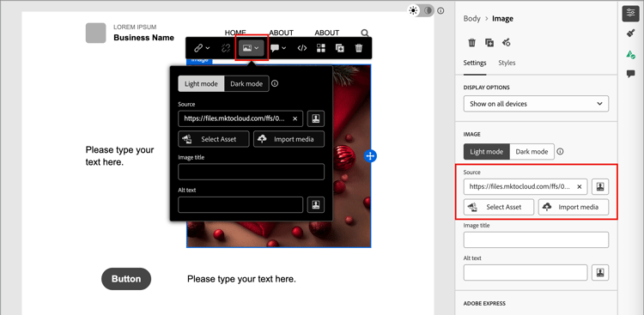This screenshot has width=644, height=315.
Task: Open the Styles paintbrush icon in right rail
Action: pos(630,33)
